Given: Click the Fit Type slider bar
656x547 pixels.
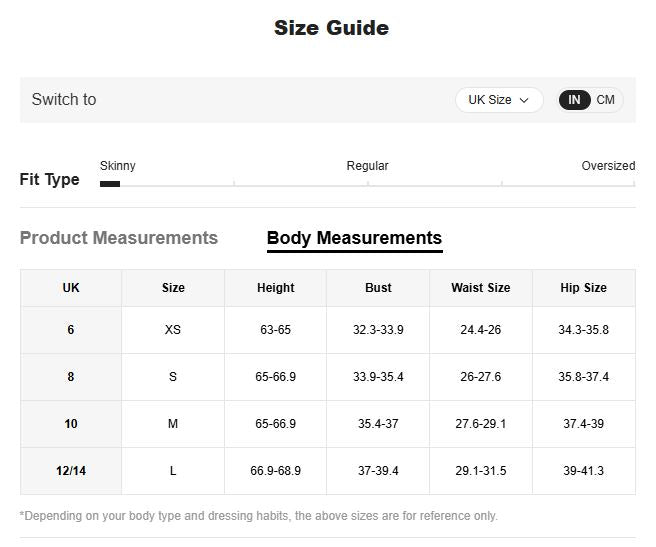Looking at the screenshot, I should (367, 184).
